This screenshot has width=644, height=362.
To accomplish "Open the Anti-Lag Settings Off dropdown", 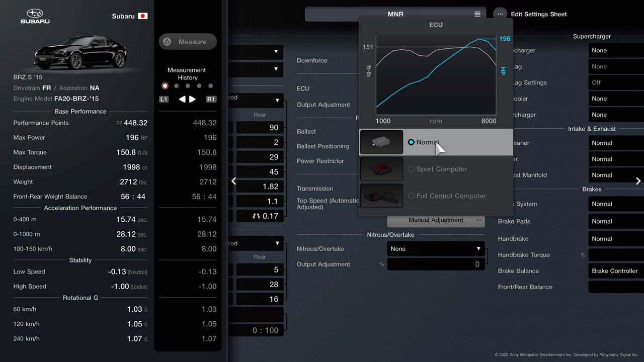I will point(616,82).
